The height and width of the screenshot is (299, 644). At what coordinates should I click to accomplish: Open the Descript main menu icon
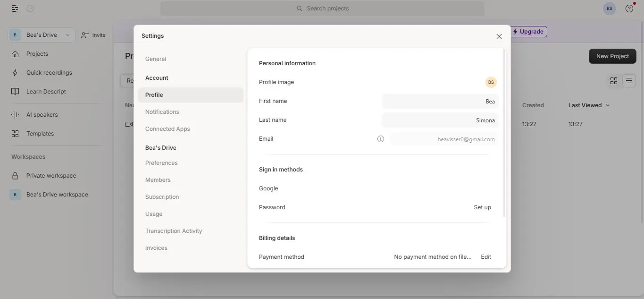click(x=15, y=9)
